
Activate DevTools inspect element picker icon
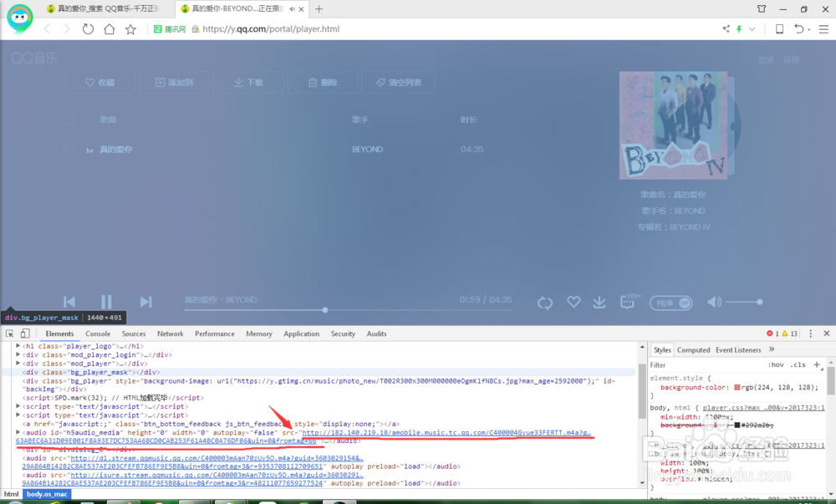click(x=9, y=333)
